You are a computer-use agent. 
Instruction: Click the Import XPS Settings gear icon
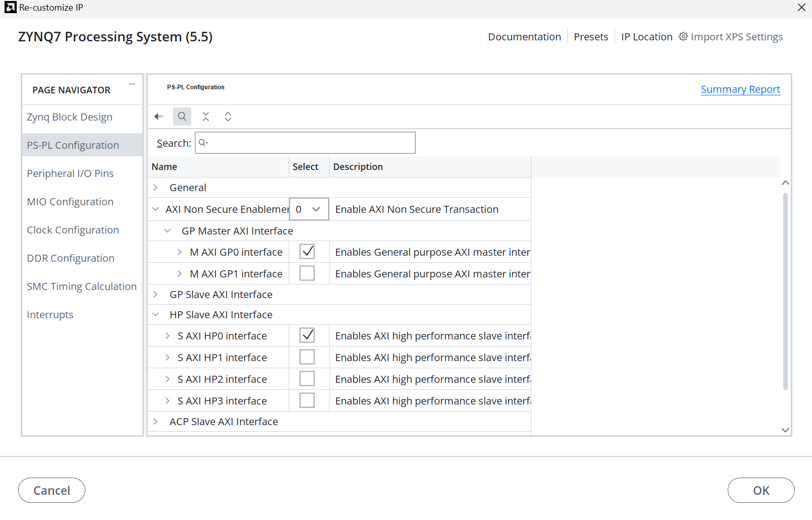pos(683,36)
